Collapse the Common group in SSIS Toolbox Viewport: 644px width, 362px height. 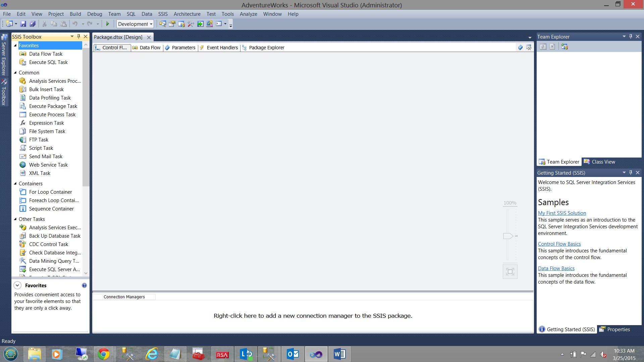tap(15, 72)
